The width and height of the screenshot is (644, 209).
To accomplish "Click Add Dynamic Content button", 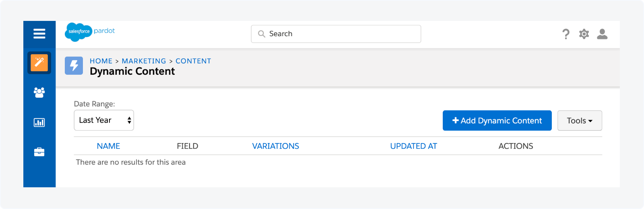I will [x=497, y=121].
